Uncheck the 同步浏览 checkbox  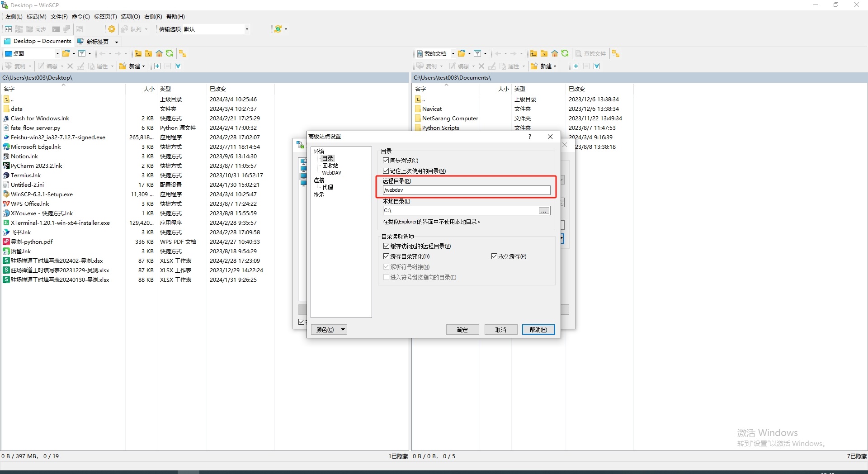click(x=386, y=161)
